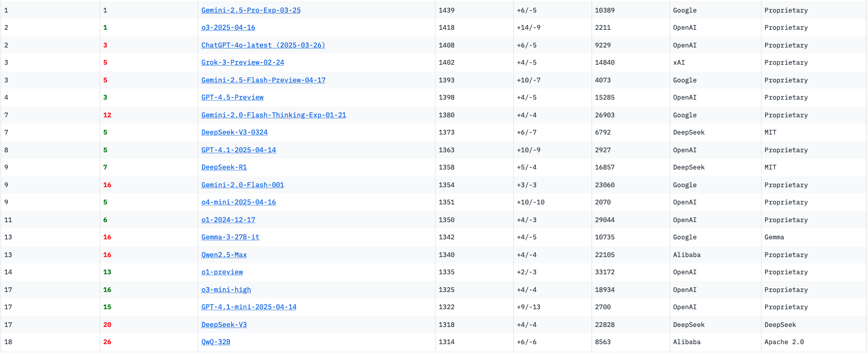The width and height of the screenshot is (868, 353).
Task: Open the o1-2024-12-17 link
Action: coord(228,220)
